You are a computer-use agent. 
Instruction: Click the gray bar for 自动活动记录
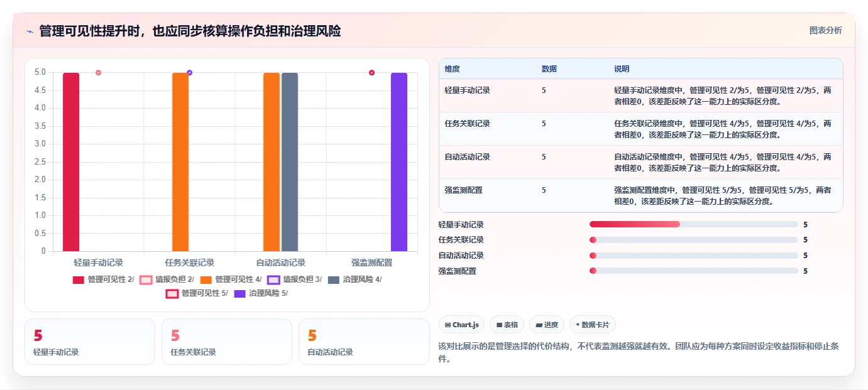click(290, 162)
